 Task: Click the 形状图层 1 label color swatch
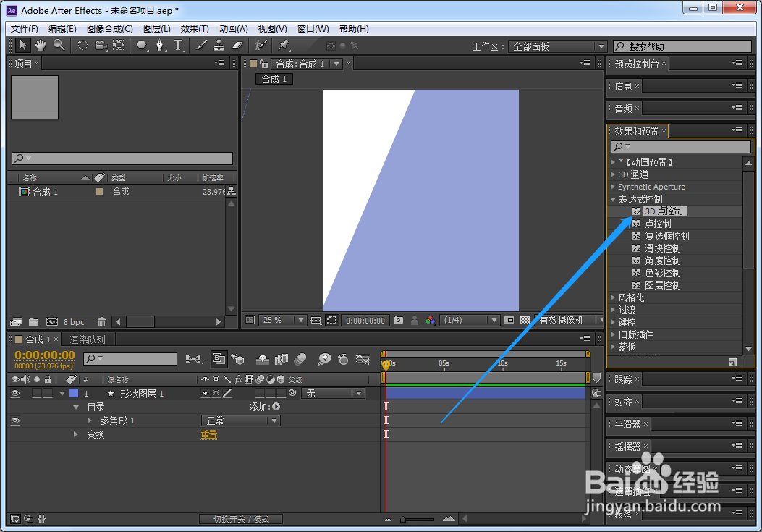74,394
